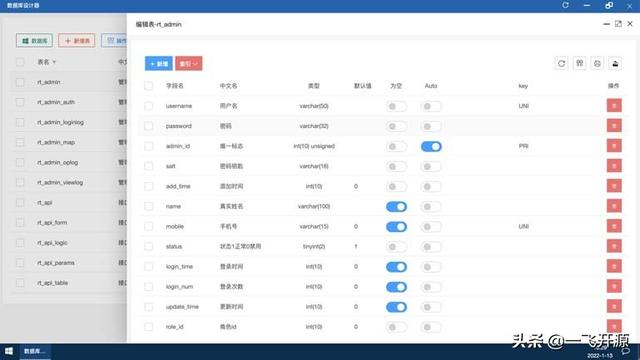The height and width of the screenshot is (360, 640).
Task: Click the red new table button
Action: (77, 41)
